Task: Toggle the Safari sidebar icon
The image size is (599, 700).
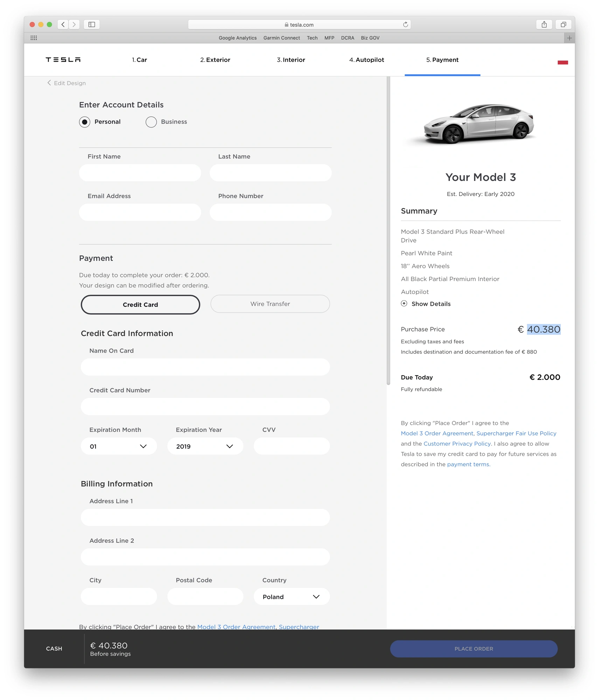Action: [92, 24]
